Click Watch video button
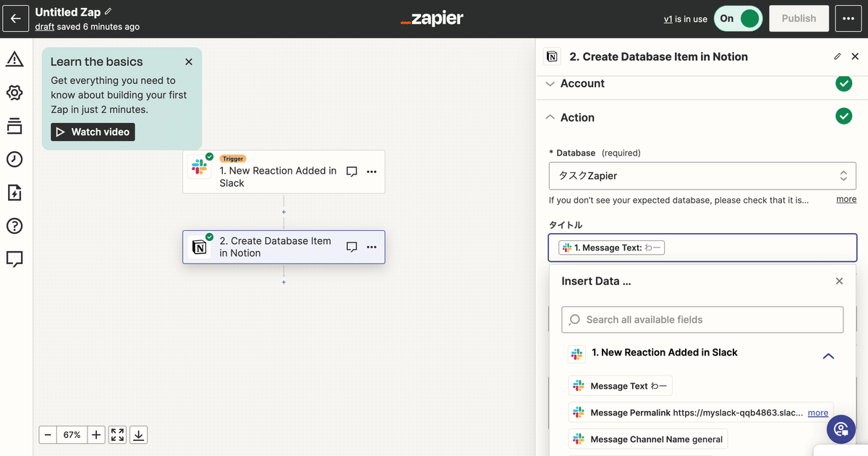 click(93, 132)
